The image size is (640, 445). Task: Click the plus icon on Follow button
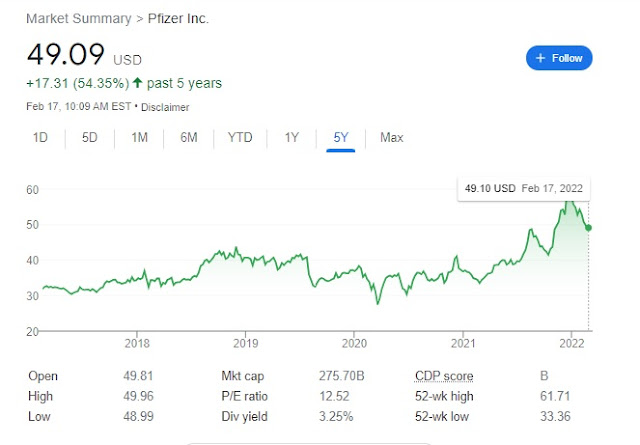(540, 58)
